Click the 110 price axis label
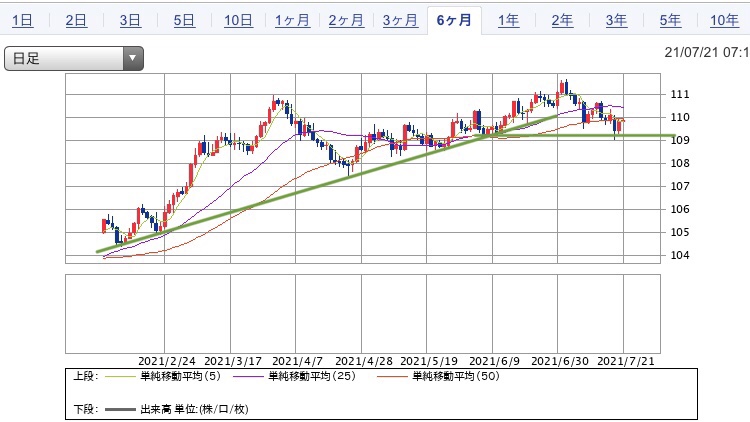 (x=680, y=117)
